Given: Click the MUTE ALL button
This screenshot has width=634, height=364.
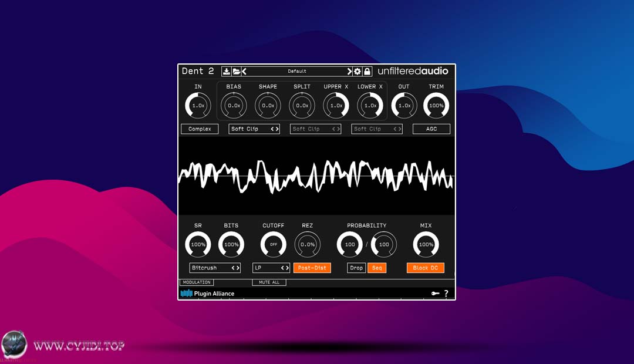Looking at the screenshot, I should 269,282.
